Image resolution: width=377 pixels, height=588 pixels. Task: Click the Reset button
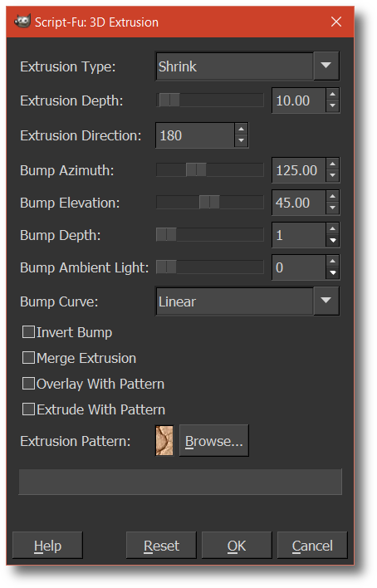tap(161, 546)
